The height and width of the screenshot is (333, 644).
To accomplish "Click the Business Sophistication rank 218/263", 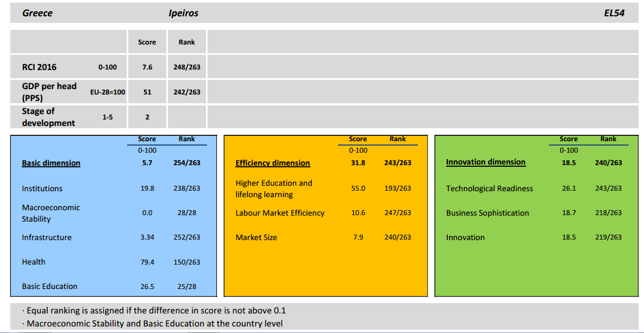I will click(608, 213).
